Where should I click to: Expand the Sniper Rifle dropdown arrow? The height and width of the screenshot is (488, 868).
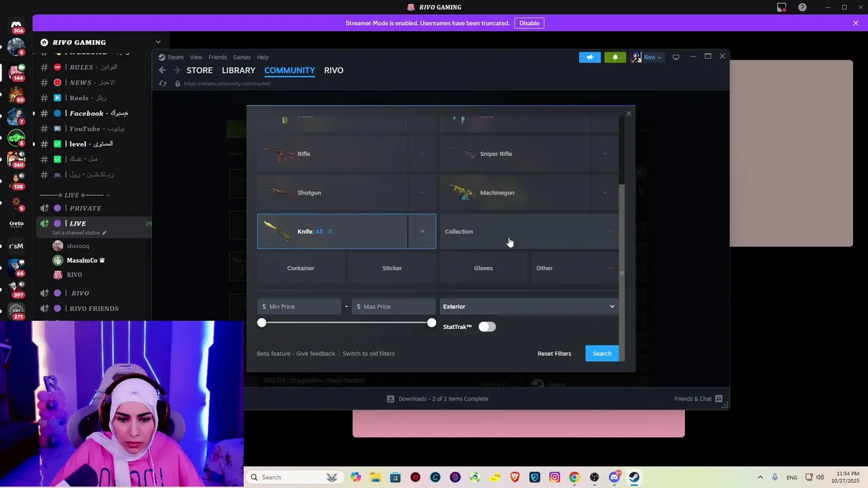pyautogui.click(x=605, y=154)
